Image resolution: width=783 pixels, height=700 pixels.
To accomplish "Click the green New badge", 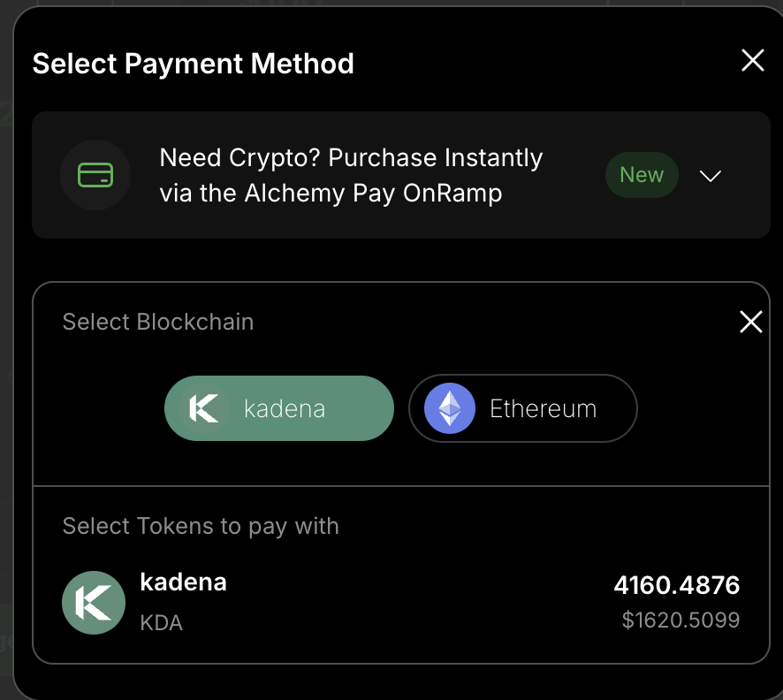I will pos(641,175).
